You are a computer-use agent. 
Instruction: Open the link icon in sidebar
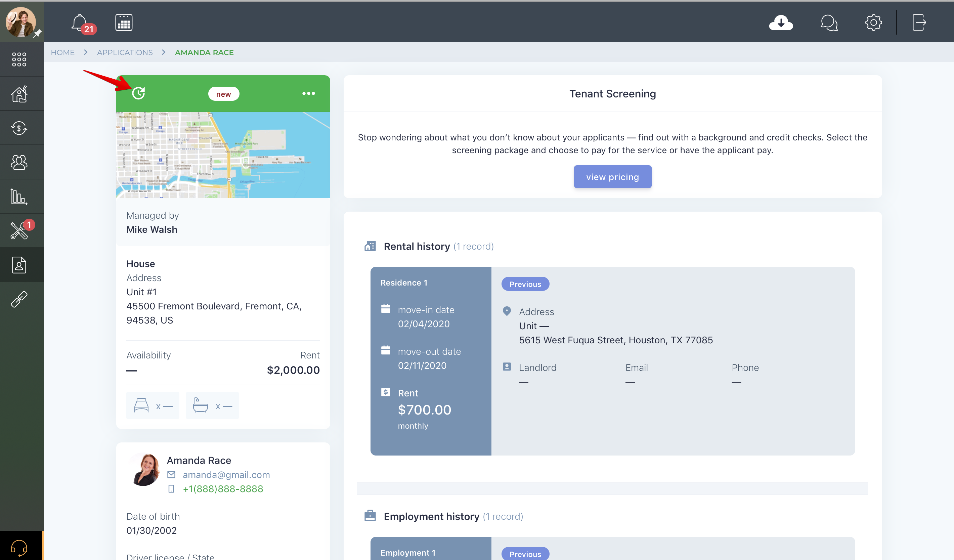tap(19, 299)
